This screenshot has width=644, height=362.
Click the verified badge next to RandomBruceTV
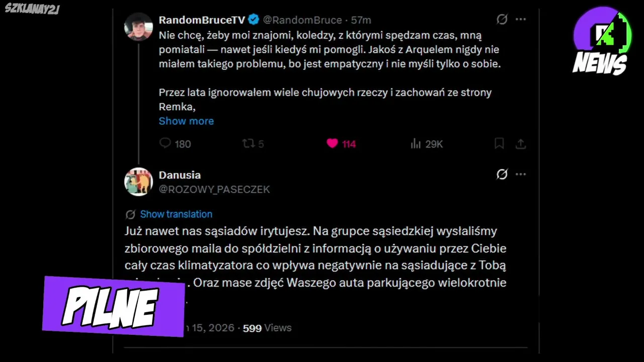tap(254, 20)
